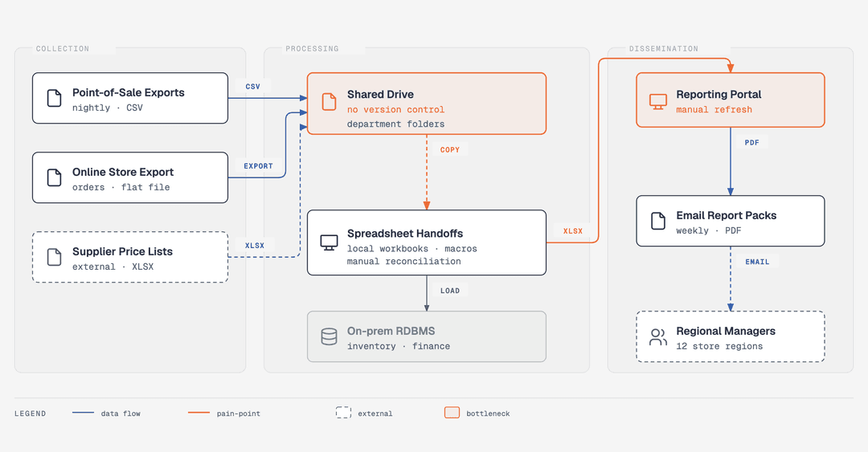The height and width of the screenshot is (452, 868).
Task: Click the Supplier Price Lists file icon
Action: 55,257
